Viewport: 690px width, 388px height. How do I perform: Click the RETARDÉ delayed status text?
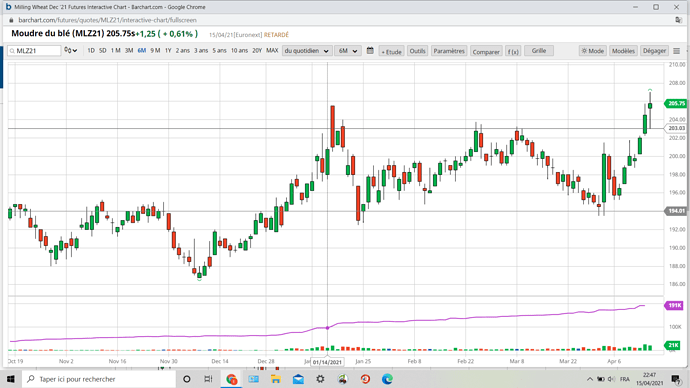(276, 35)
